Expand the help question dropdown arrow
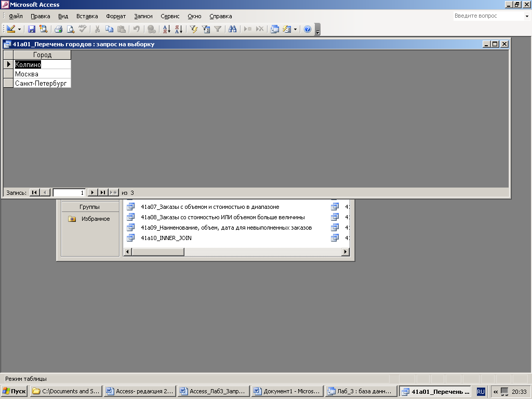532x399 pixels. (x=527, y=16)
